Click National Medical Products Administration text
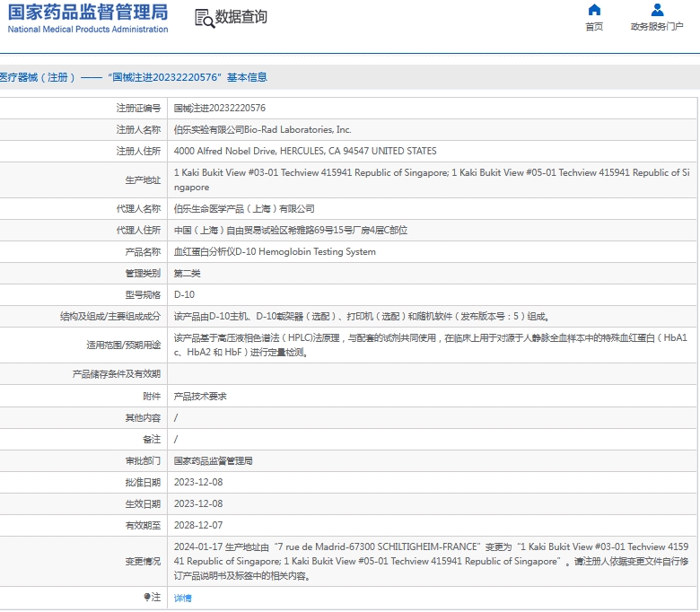The width and height of the screenshot is (700, 612). point(88,30)
